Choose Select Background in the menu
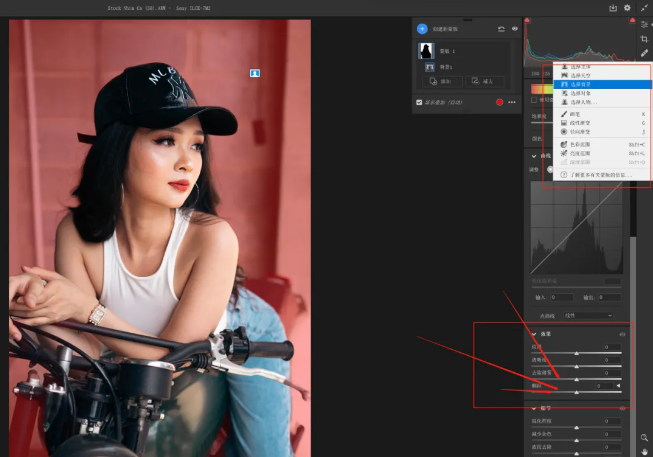This screenshot has height=457, width=653. [x=581, y=85]
